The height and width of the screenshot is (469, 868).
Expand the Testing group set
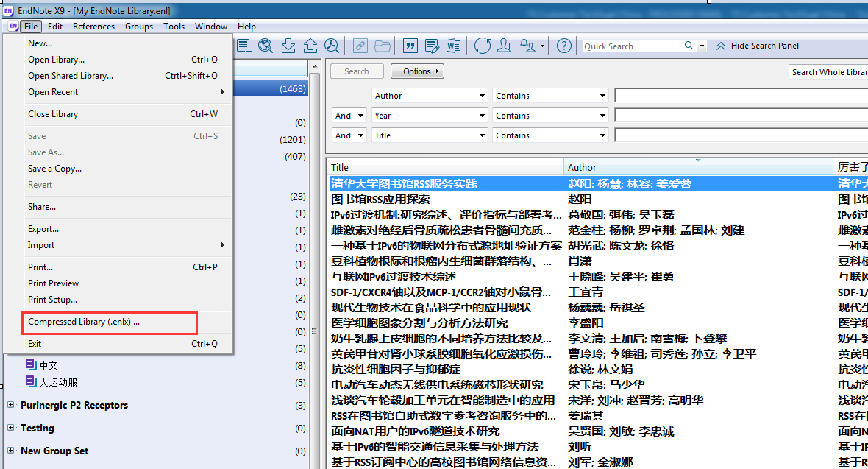(x=10, y=428)
